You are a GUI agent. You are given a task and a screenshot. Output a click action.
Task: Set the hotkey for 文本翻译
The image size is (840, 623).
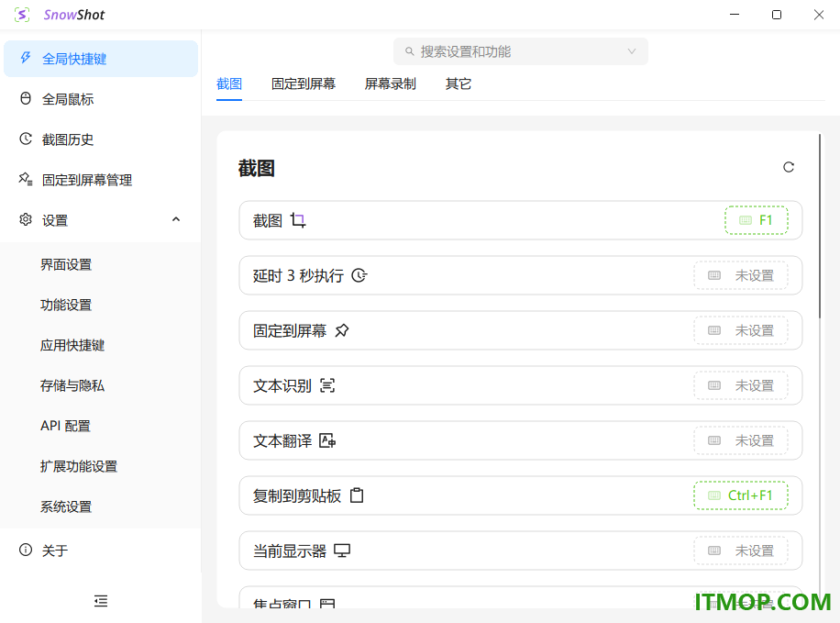(741, 440)
